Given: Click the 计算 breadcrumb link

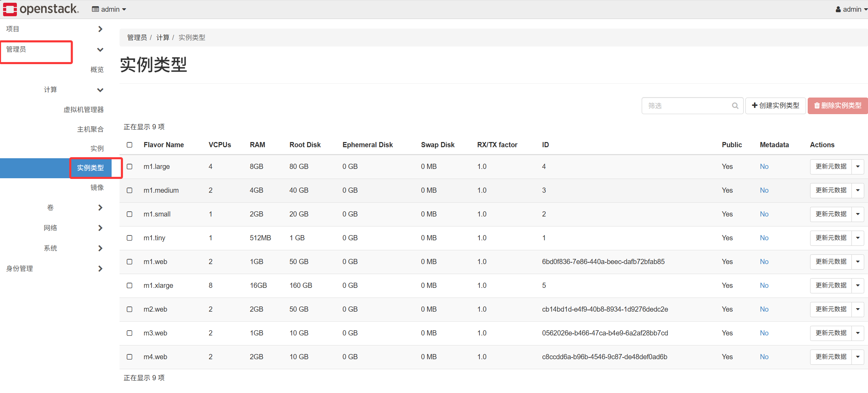Looking at the screenshot, I should [163, 38].
